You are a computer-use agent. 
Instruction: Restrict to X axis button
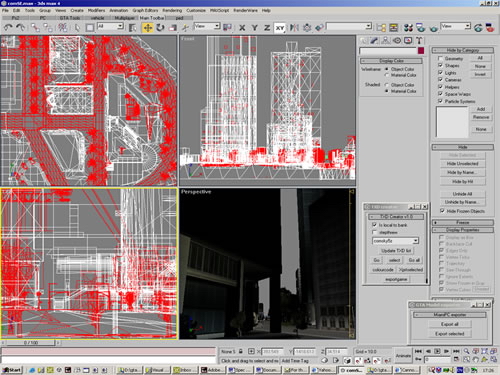click(242, 28)
